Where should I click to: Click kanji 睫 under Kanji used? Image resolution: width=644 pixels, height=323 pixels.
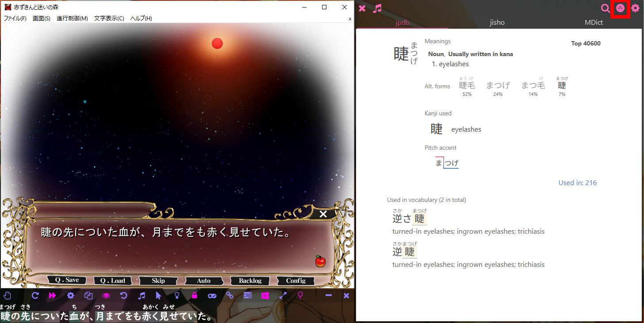point(436,129)
